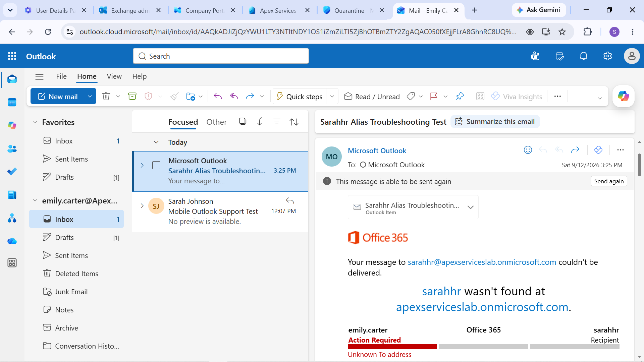Click the Ask Gemini browser button
Image resolution: width=644 pixels, height=362 pixels.
pyautogui.click(x=538, y=10)
